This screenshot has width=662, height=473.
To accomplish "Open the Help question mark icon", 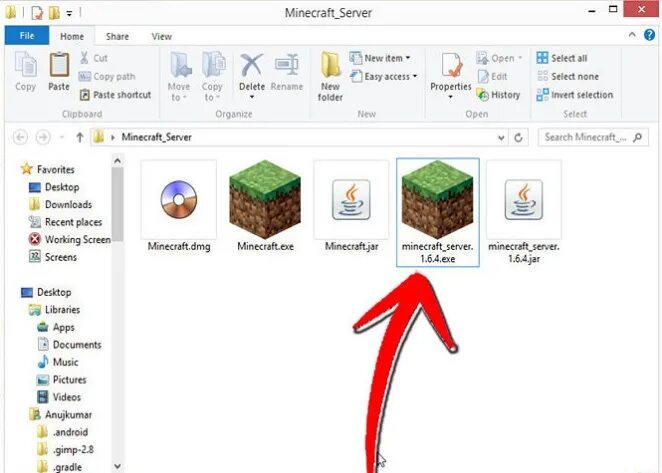I will coord(650,35).
